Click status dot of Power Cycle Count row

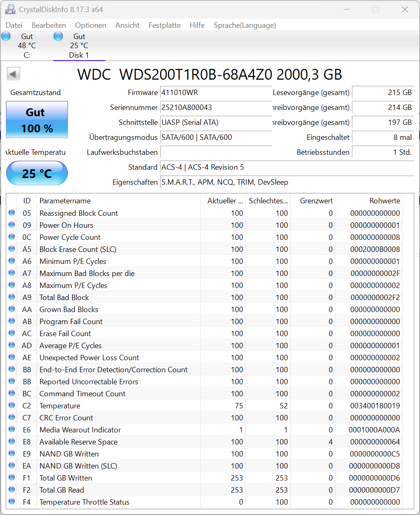click(x=12, y=237)
